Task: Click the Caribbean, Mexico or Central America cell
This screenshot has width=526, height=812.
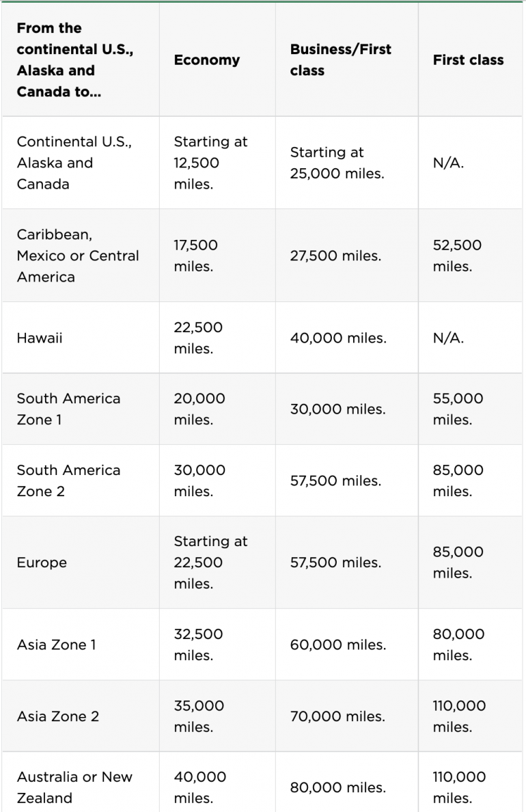Action: point(77,256)
